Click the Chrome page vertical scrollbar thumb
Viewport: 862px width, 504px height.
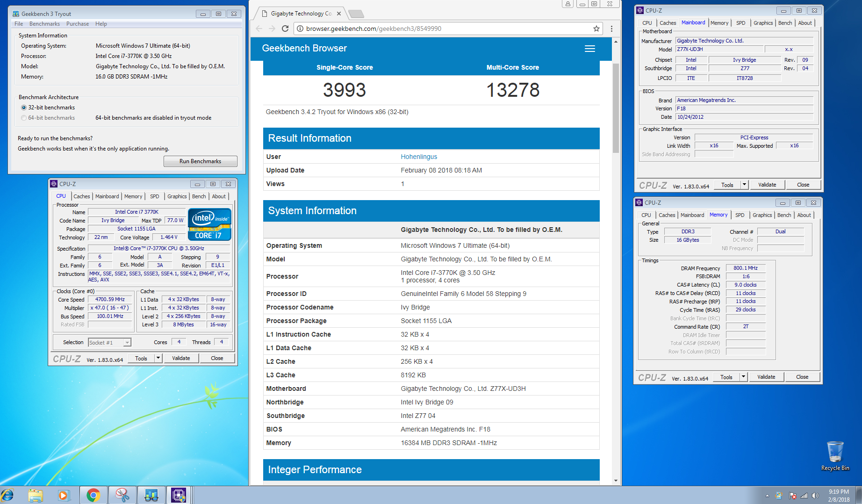[x=616, y=108]
